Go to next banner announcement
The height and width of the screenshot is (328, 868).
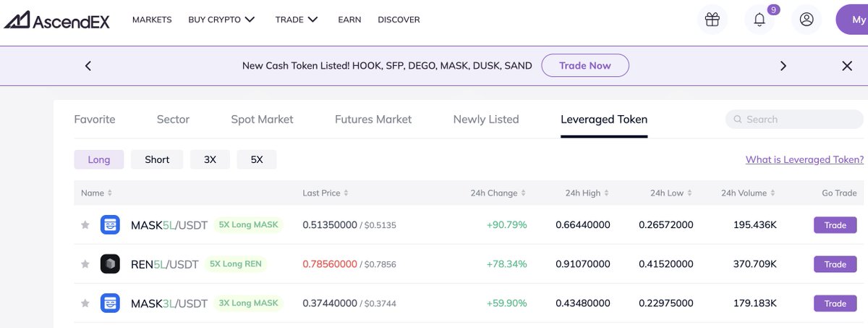(x=783, y=66)
